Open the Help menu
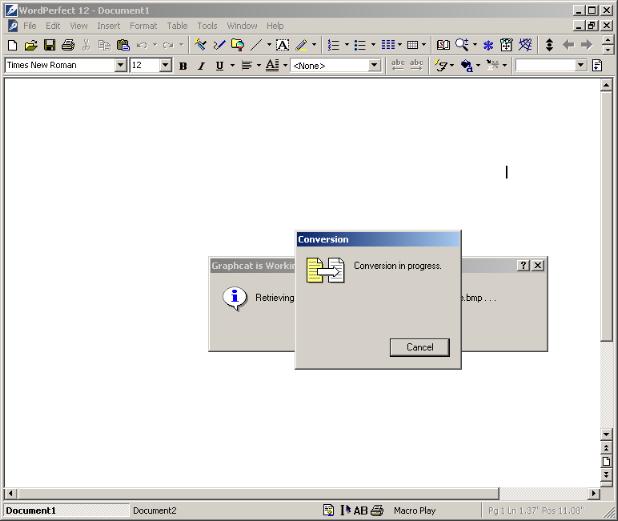Viewport: 618px width, 521px height. point(275,26)
